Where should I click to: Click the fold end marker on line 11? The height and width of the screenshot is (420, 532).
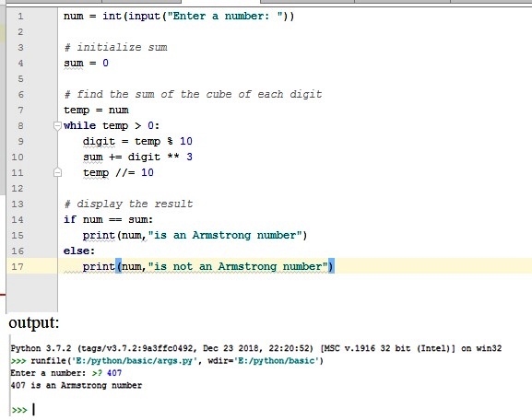57,173
